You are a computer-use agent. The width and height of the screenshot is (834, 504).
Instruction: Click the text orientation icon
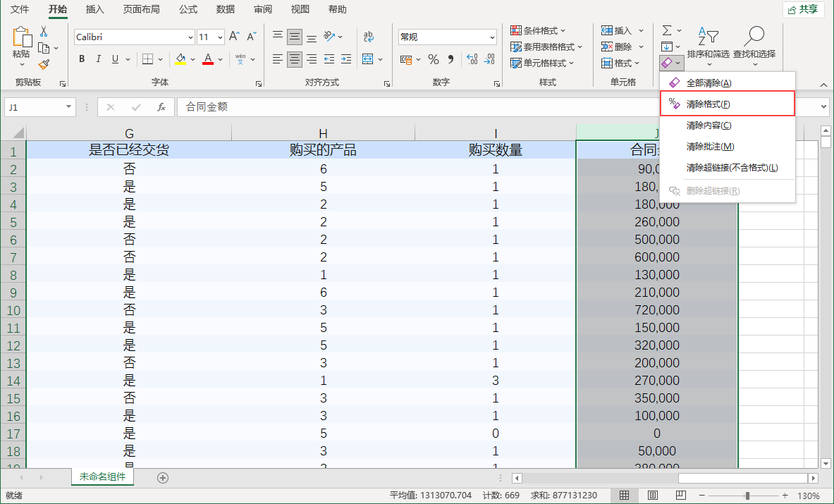coord(330,37)
